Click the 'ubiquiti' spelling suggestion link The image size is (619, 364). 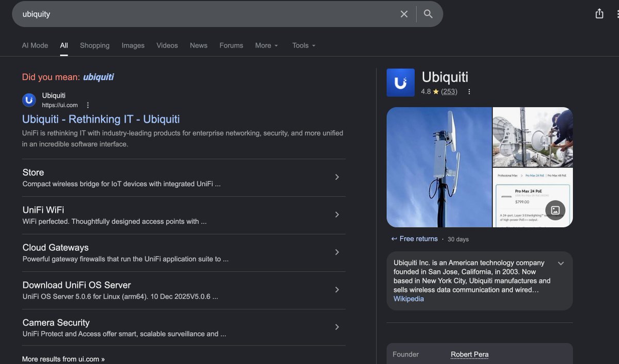point(99,77)
